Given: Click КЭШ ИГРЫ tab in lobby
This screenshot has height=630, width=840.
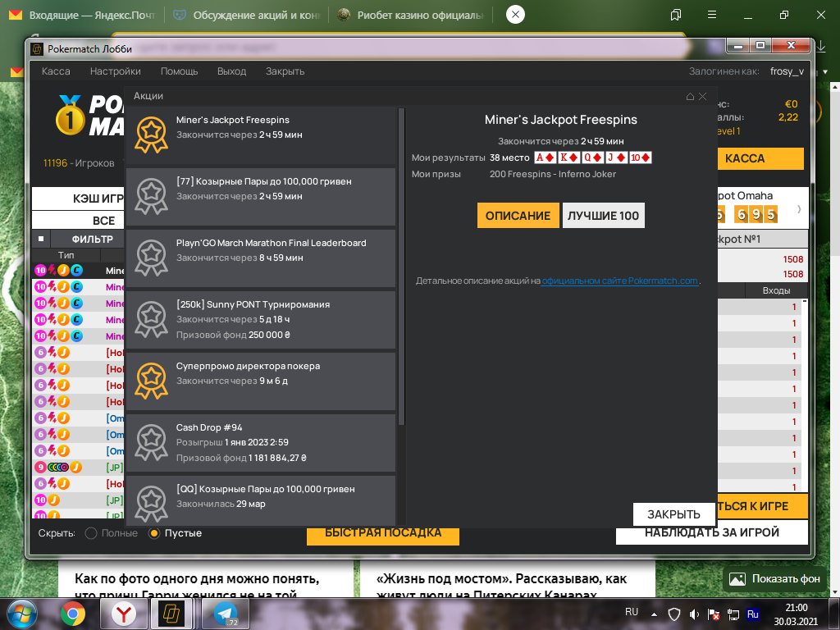Looking at the screenshot, I should pos(78,199).
